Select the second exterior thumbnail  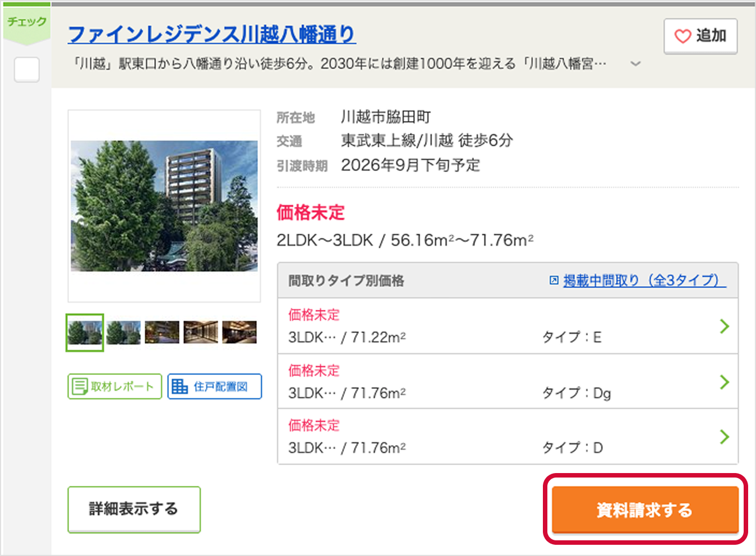[x=123, y=332]
